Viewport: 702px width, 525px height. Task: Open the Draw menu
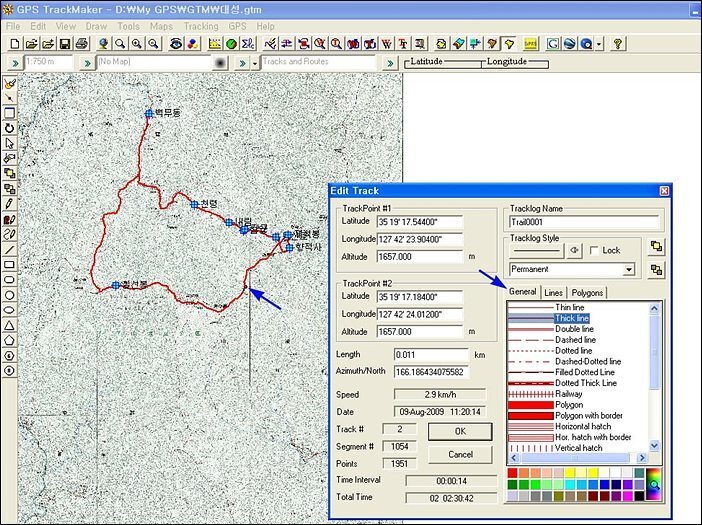pyautogui.click(x=96, y=26)
